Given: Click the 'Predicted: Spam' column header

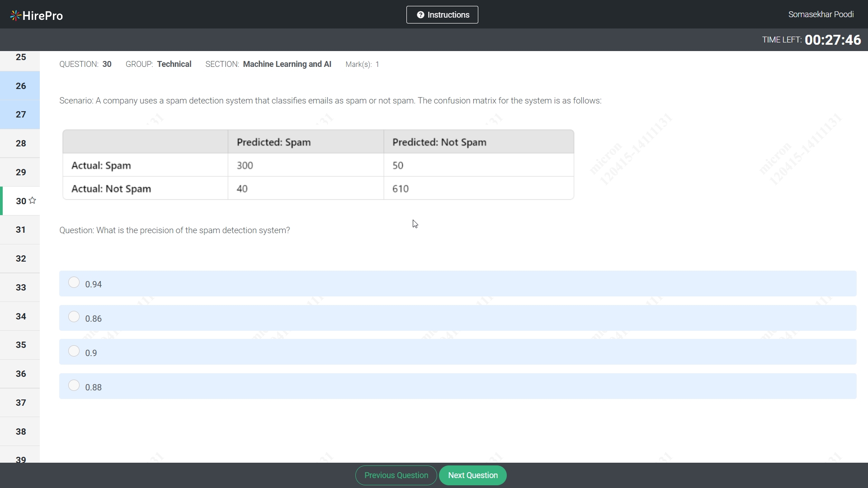Looking at the screenshot, I should coord(306,142).
